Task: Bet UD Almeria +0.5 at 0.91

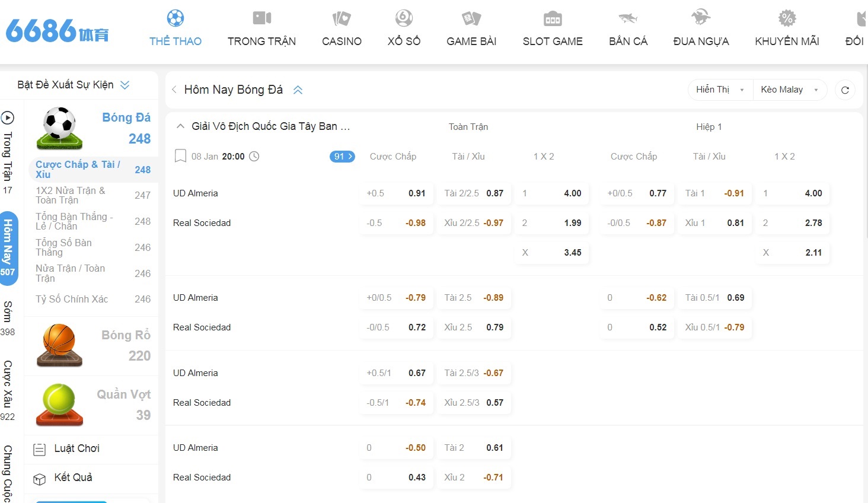Action: click(397, 193)
